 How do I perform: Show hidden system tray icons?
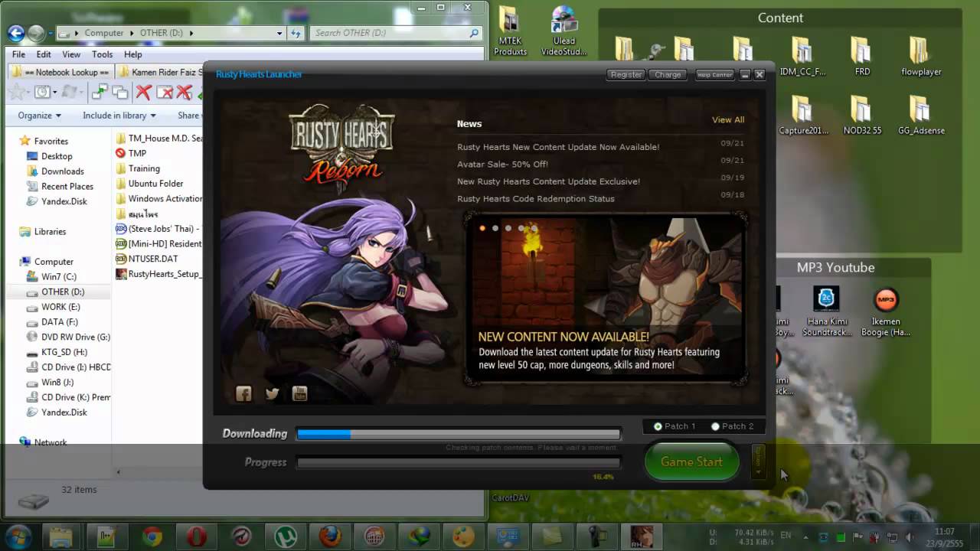coord(806,536)
